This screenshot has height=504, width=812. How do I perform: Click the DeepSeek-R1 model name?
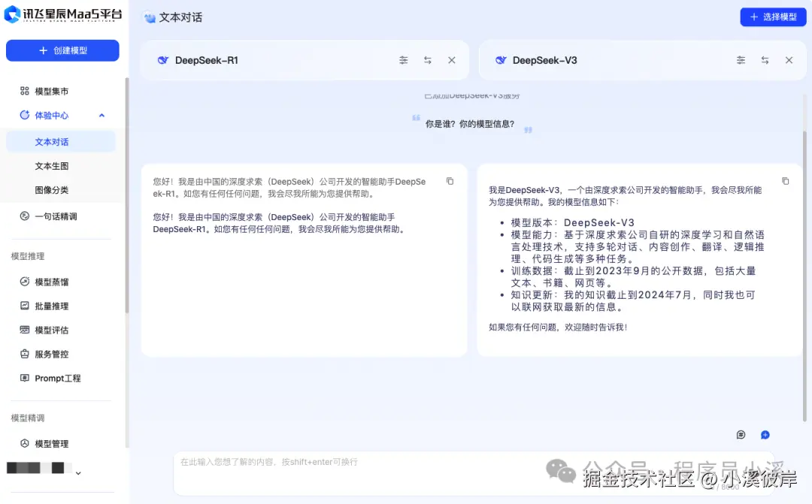(207, 61)
